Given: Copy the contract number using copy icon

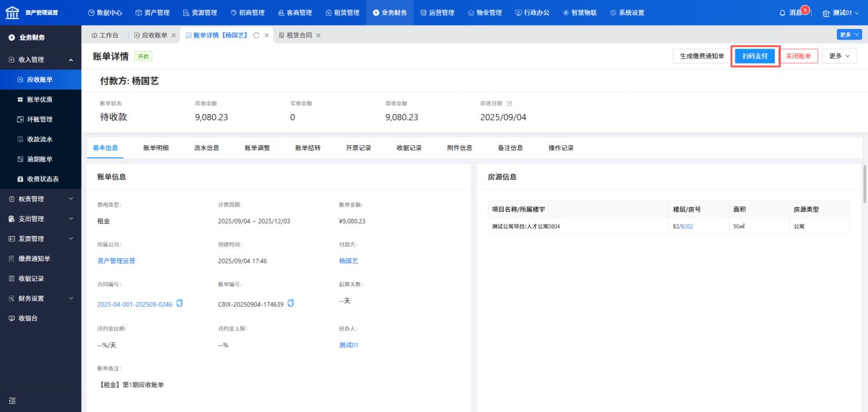Looking at the screenshot, I should tap(179, 303).
